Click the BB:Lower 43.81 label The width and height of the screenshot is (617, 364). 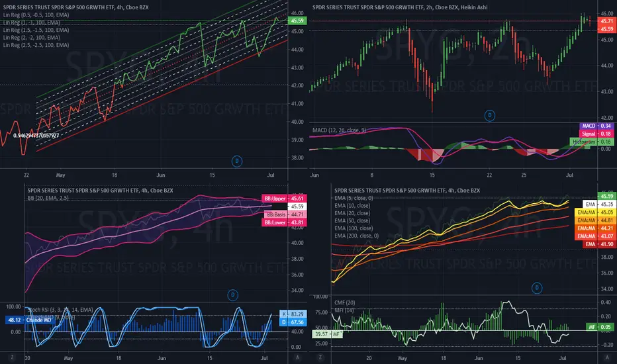coord(284,222)
